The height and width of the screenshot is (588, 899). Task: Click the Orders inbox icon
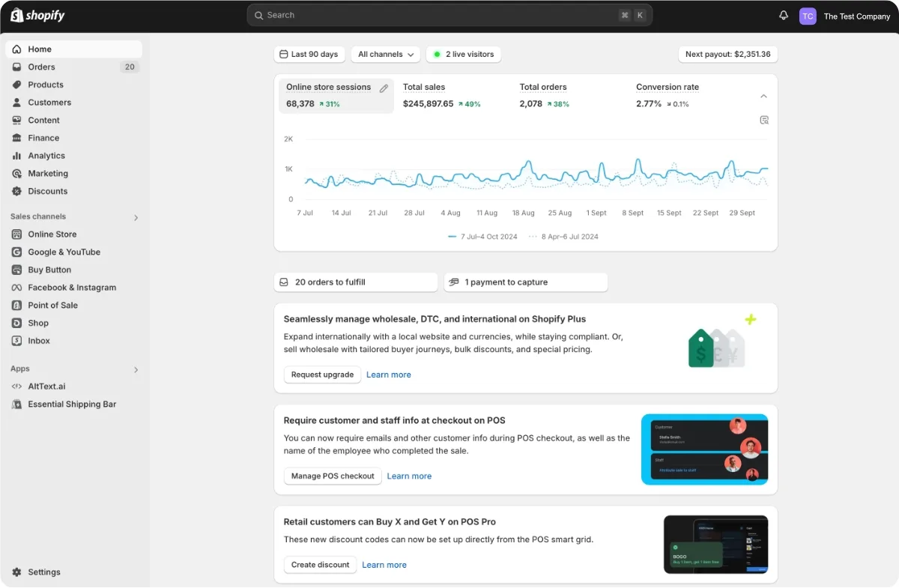pyautogui.click(x=16, y=67)
